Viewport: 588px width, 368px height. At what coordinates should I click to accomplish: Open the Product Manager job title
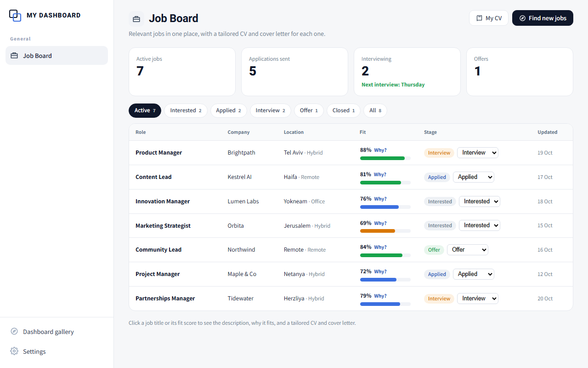pyautogui.click(x=159, y=153)
